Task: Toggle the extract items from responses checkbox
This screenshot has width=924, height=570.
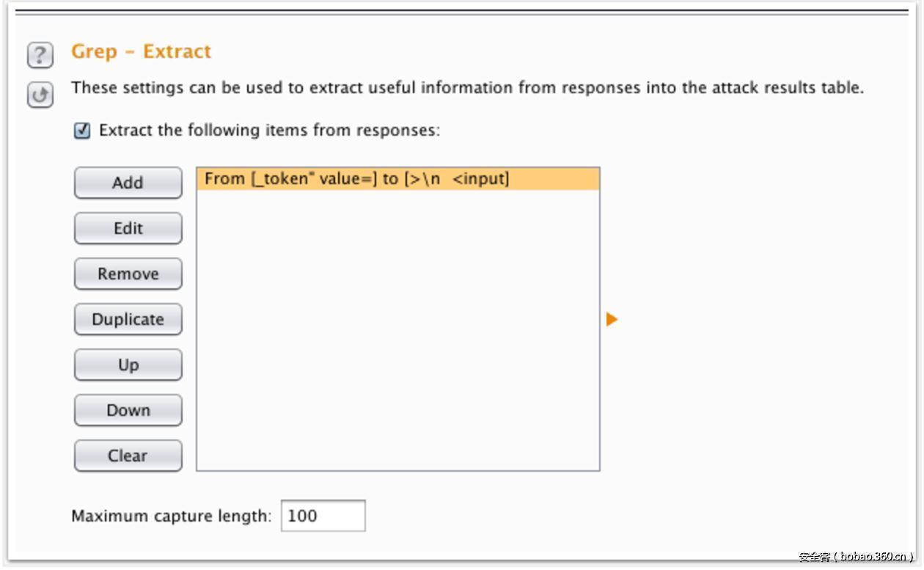Action: [x=82, y=131]
